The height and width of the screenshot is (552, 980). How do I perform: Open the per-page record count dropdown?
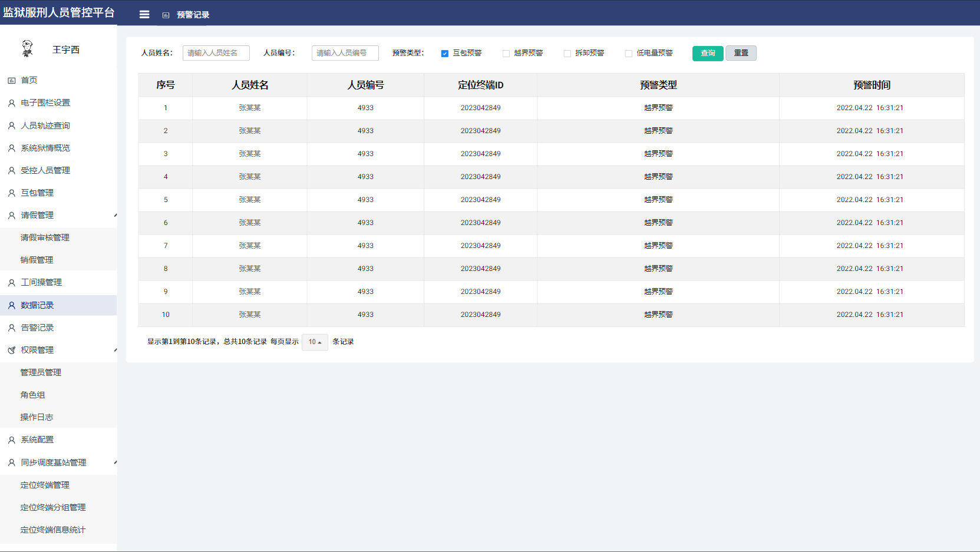pos(315,342)
